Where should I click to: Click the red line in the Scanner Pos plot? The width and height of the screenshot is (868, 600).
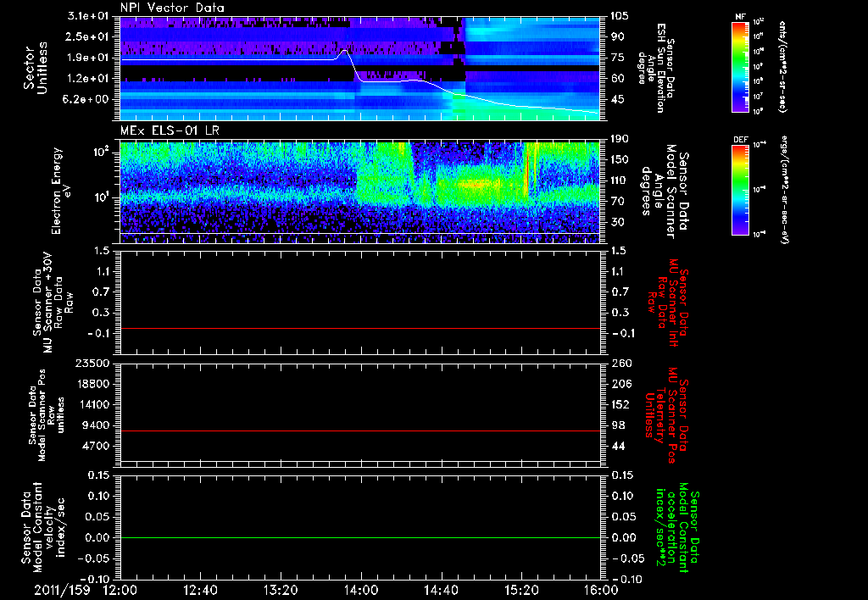[360, 431]
